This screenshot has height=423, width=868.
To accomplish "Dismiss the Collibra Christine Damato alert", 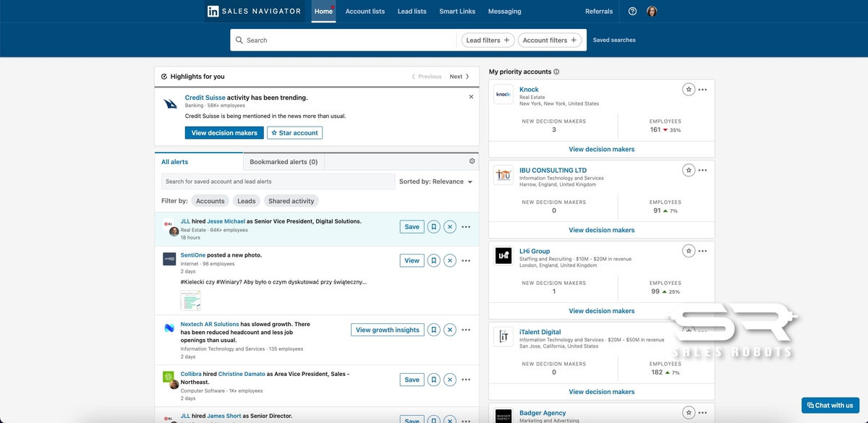I will pyautogui.click(x=450, y=379).
